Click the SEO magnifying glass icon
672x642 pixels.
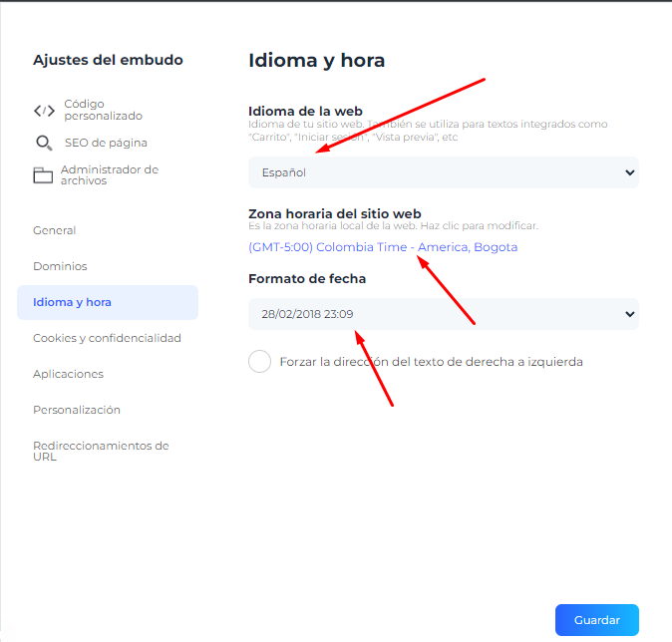pyautogui.click(x=44, y=143)
